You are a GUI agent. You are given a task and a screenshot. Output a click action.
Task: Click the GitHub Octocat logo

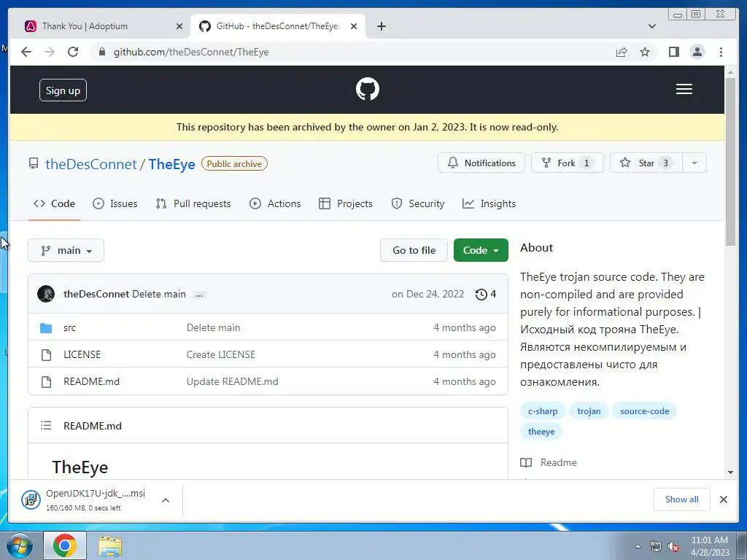368,89
